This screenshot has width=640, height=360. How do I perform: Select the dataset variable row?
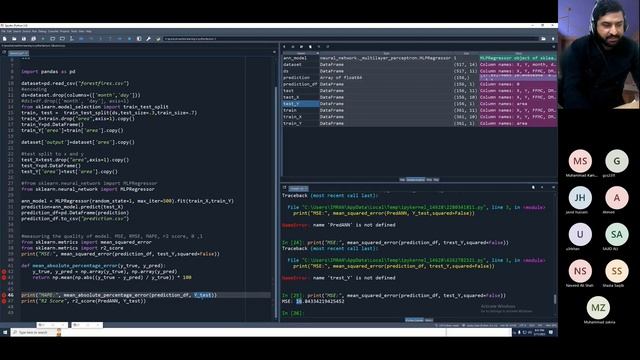point(420,64)
